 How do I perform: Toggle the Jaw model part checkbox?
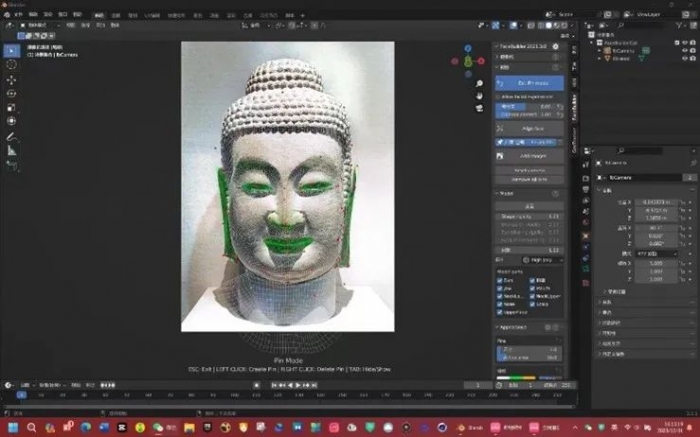pos(501,289)
